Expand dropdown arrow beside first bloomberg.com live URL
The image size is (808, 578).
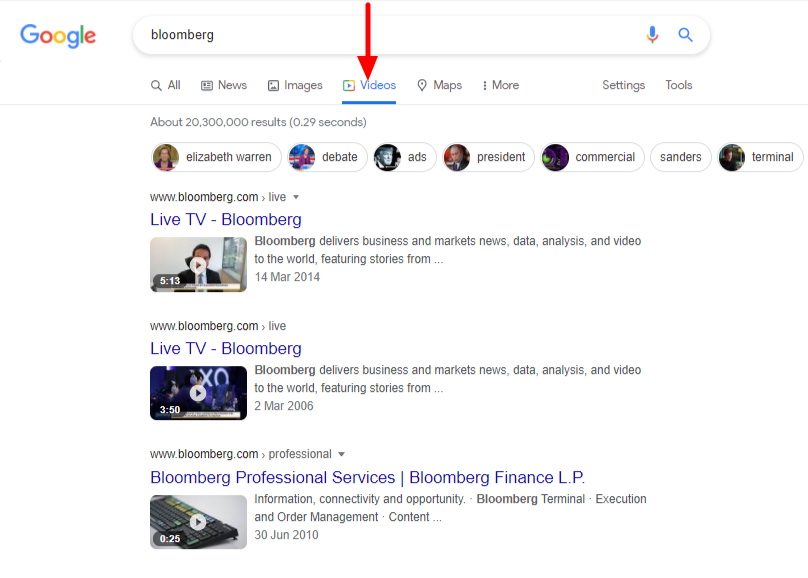pos(296,197)
